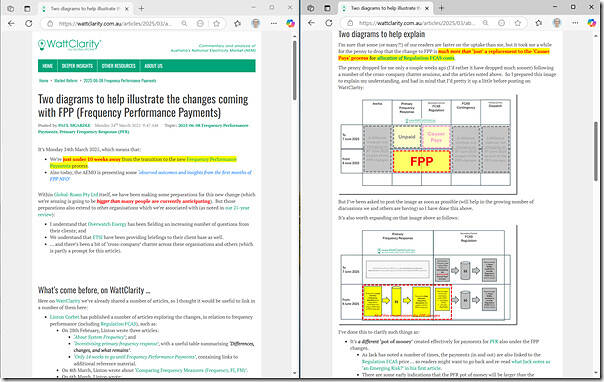Click left window vertical scrollbar thumb

295,70
